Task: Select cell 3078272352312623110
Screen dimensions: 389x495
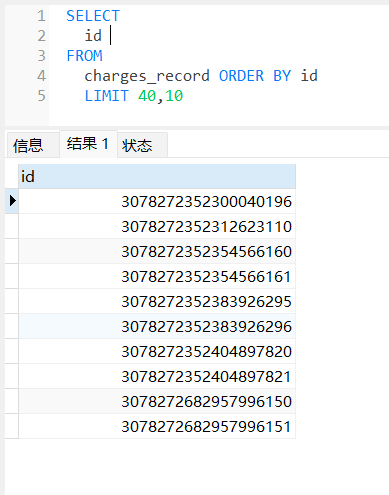Action: coord(157,226)
